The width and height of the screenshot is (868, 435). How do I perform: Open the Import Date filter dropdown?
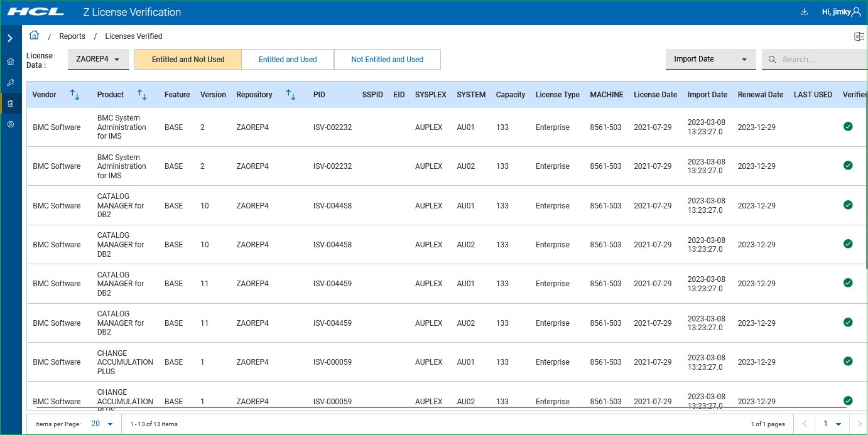[x=710, y=59]
